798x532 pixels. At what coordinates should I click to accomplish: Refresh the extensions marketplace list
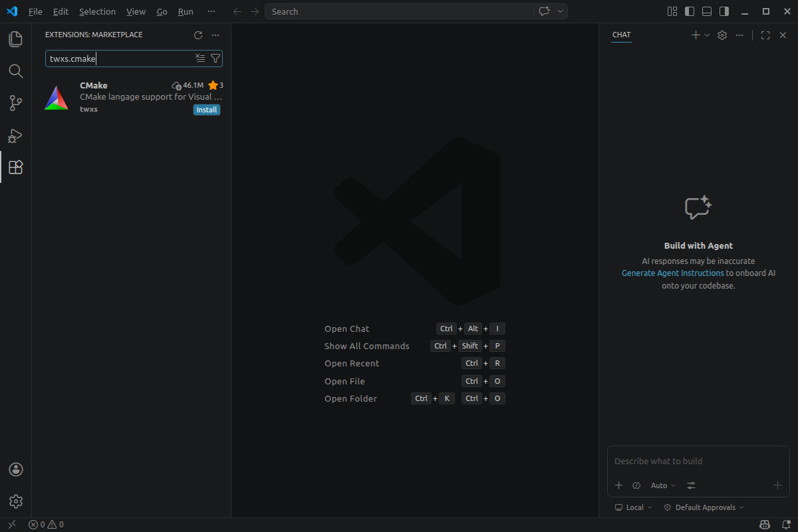coord(198,35)
